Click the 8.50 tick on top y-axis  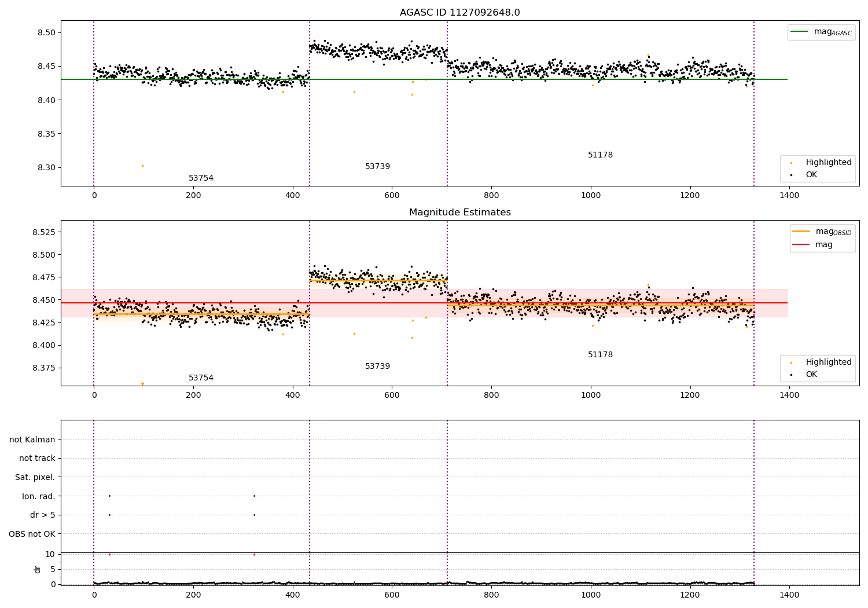pyautogui.click(x=47, y=32)
